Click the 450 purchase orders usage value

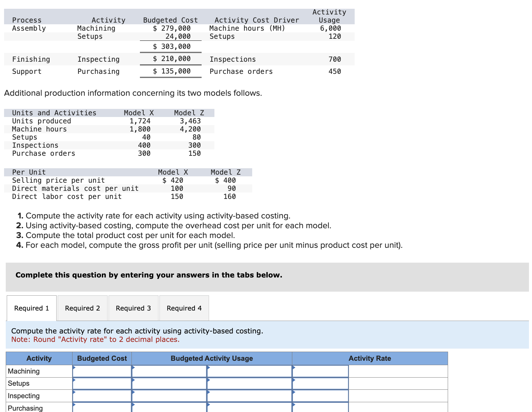click(x=335, y=71)
